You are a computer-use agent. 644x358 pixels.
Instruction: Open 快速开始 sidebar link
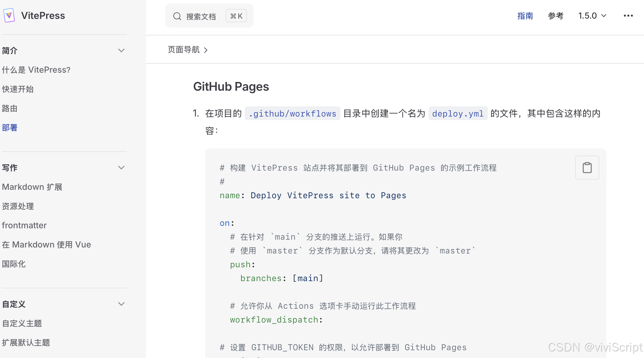(x=18, y=89)
